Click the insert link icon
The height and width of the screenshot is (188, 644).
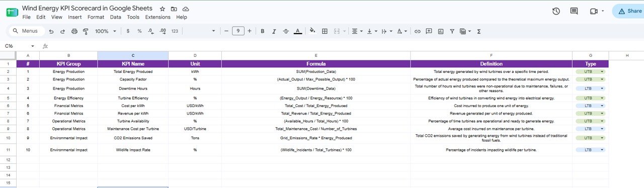[417, 31]
